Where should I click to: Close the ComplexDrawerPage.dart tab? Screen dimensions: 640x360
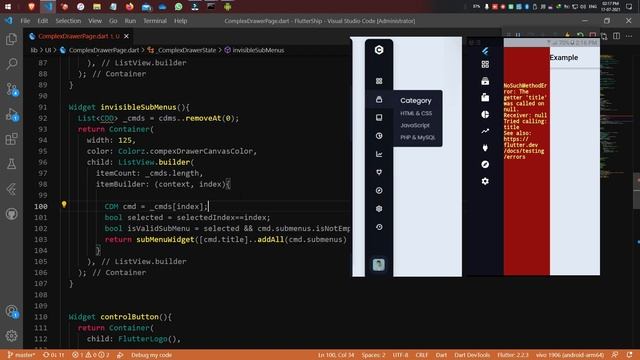click(127, 36)
